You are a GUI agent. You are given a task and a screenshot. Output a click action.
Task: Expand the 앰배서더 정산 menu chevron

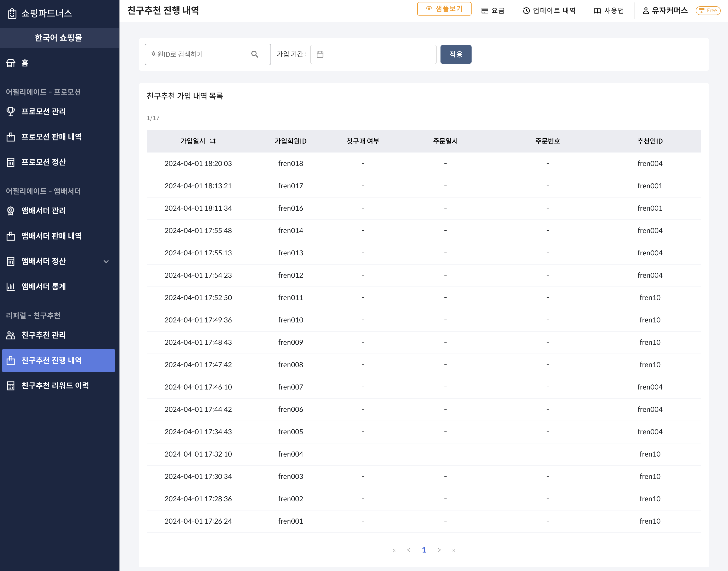[106, 262]
